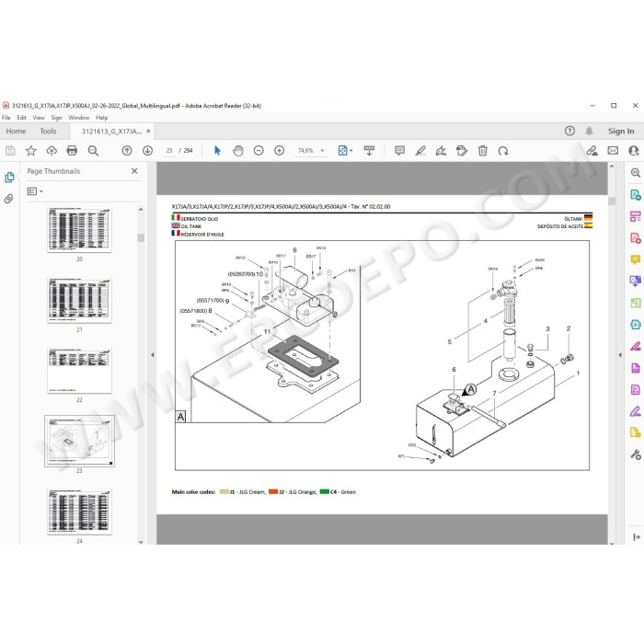The image size is (644, 644).
Task: Enable scrolling mode icon
Action: point(369,151)
